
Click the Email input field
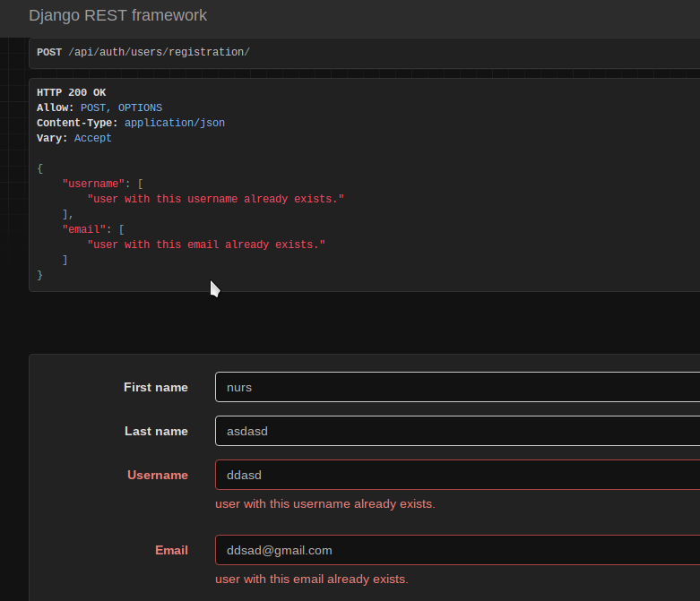point(458,550)
